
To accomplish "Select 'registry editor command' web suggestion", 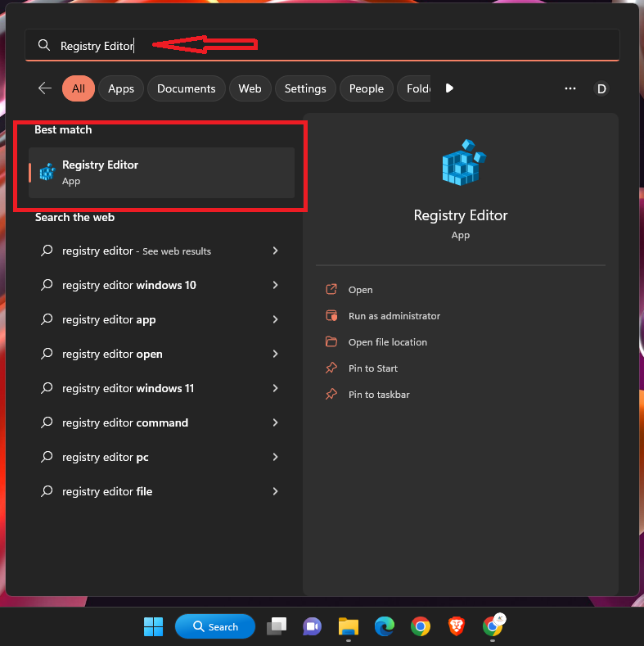I will pyautogui.click(x=161, y=422).
